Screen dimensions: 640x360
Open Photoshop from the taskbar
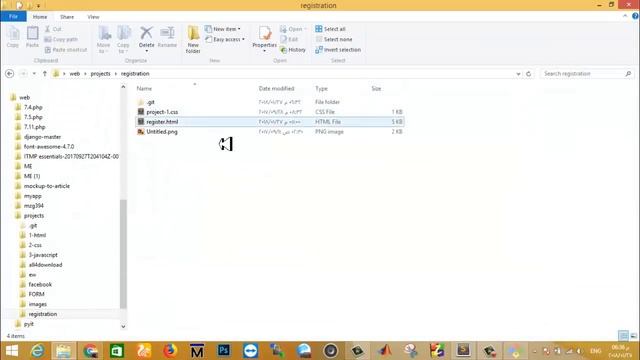pyautogui.click(x=224, y=351)
